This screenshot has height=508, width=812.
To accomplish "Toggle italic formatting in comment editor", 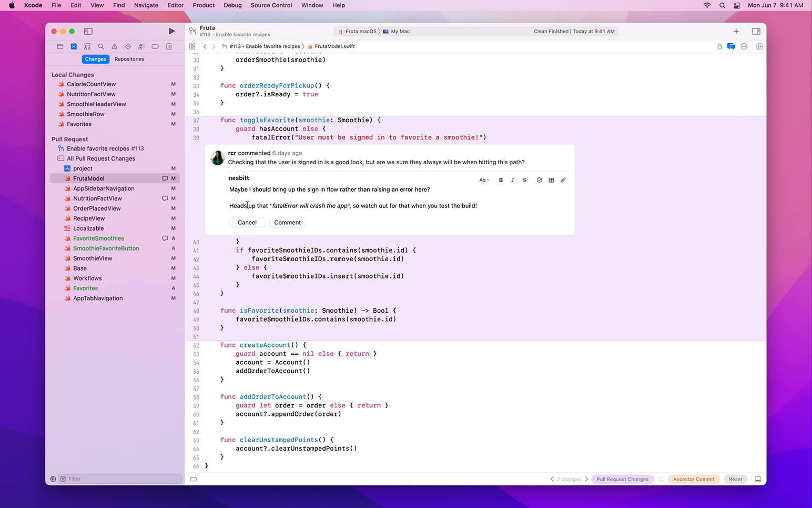I will tap(512, 180).
